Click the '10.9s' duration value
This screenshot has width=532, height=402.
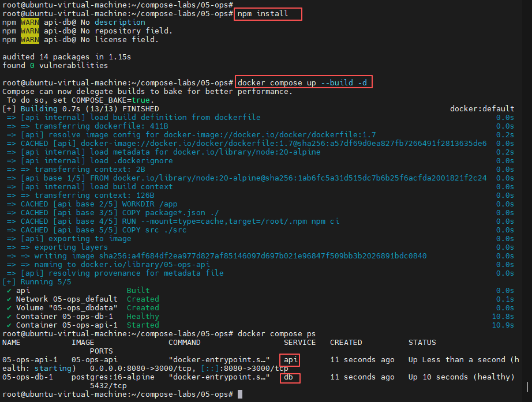click(503, 325)
